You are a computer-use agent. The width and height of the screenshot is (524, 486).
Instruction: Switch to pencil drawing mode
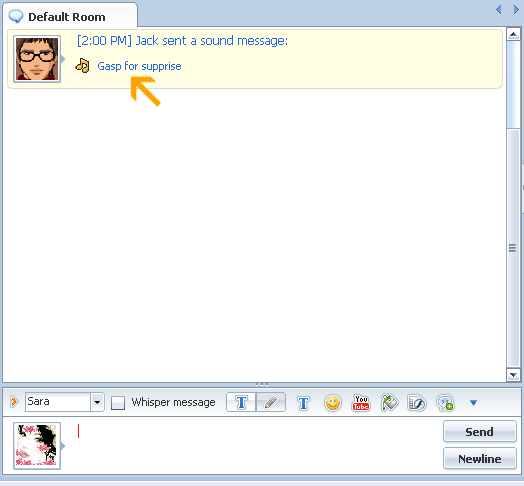(x=271, y=402)
